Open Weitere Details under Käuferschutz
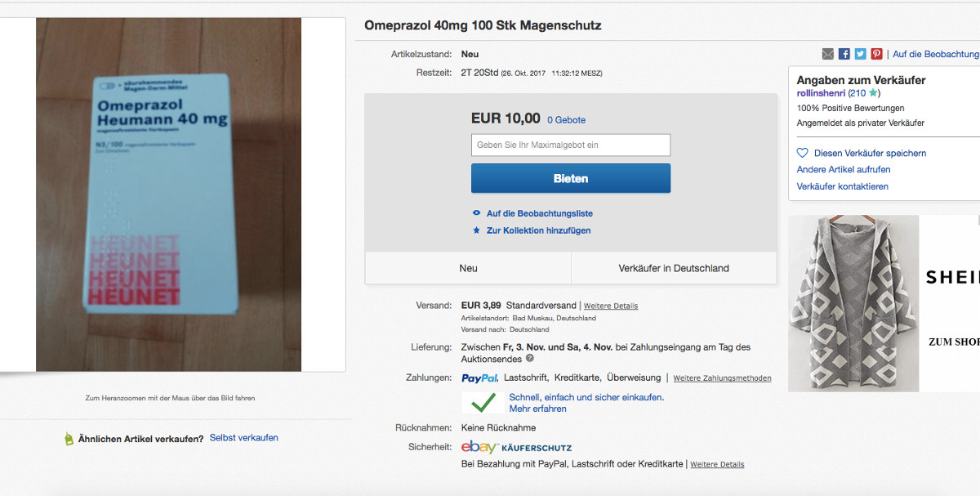The width and height of the screenshot is (980, 496). (x=717, y=464)
